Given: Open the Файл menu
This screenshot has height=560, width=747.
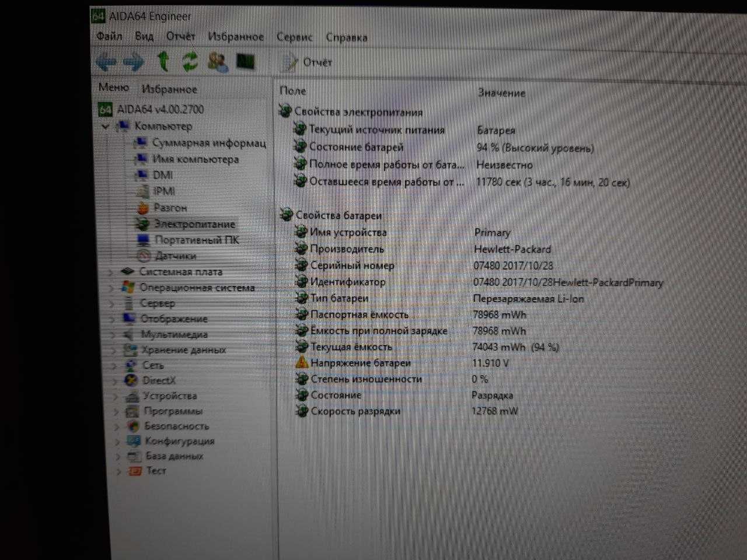Looking at the screenshot, I should (x=109, y=36).
